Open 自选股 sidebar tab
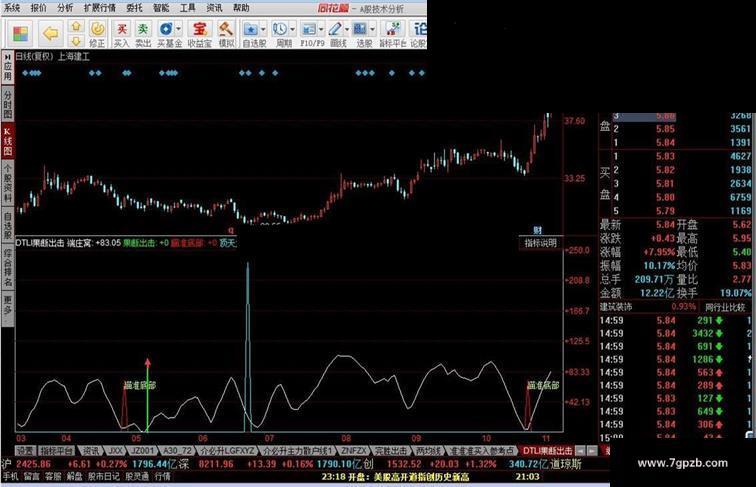Viewport: 756px width, 487px height. pyautogui.click(x=7, y=224)
